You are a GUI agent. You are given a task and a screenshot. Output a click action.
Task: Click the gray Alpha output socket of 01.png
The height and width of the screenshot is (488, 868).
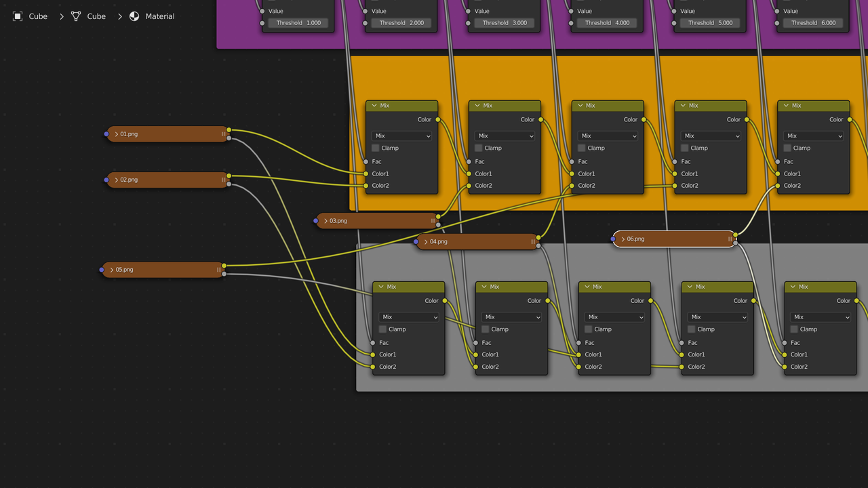point(229,138)
